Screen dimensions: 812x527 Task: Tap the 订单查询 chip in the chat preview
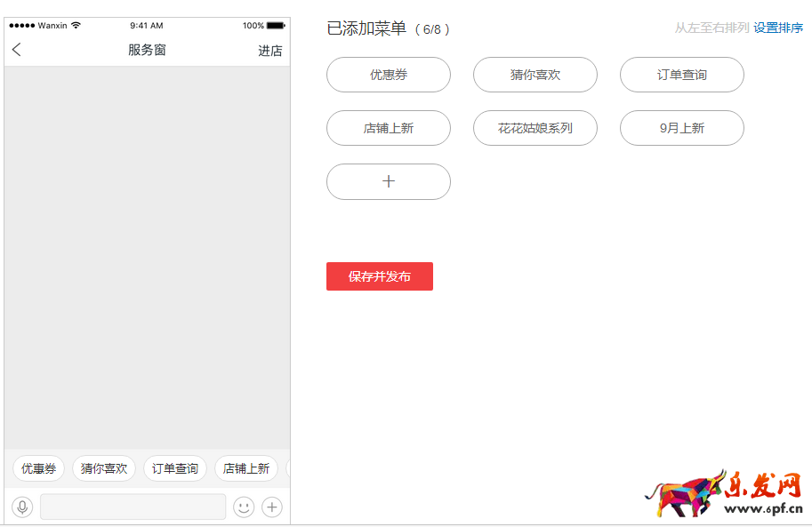(174, 468)
